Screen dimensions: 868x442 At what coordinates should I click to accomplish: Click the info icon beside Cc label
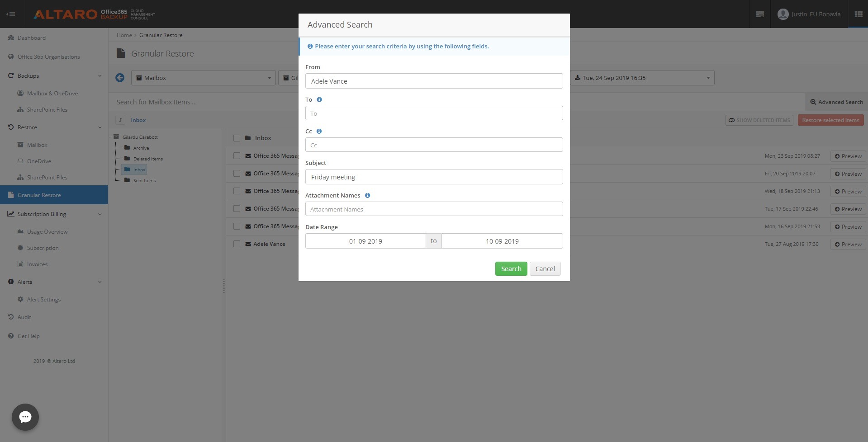319,131
